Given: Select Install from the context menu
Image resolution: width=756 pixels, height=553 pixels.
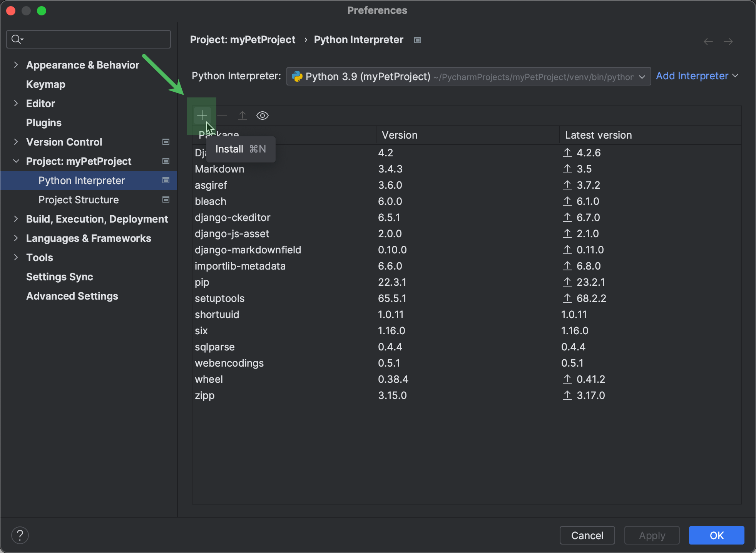Looking at the screenshot, I should [x=241, y=149].
